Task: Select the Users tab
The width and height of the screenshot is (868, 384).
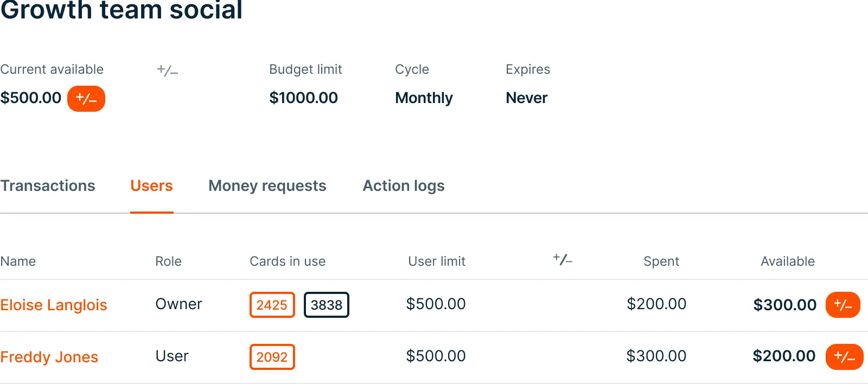Action: pos(151,186)
